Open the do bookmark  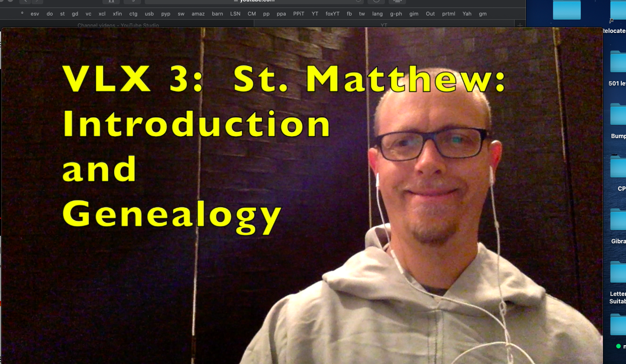point(50,14)
